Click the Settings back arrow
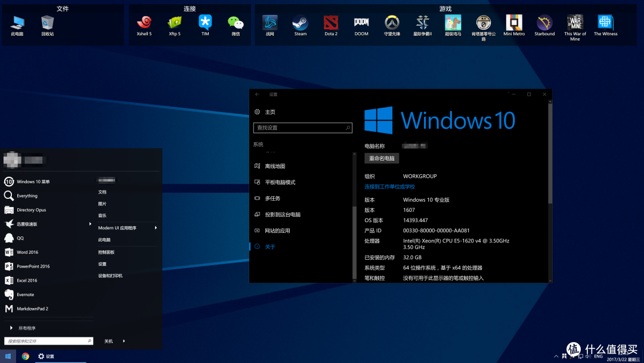The height and width of the screenshot is (363, 644). pyautogui.click(x=257, y=94)
